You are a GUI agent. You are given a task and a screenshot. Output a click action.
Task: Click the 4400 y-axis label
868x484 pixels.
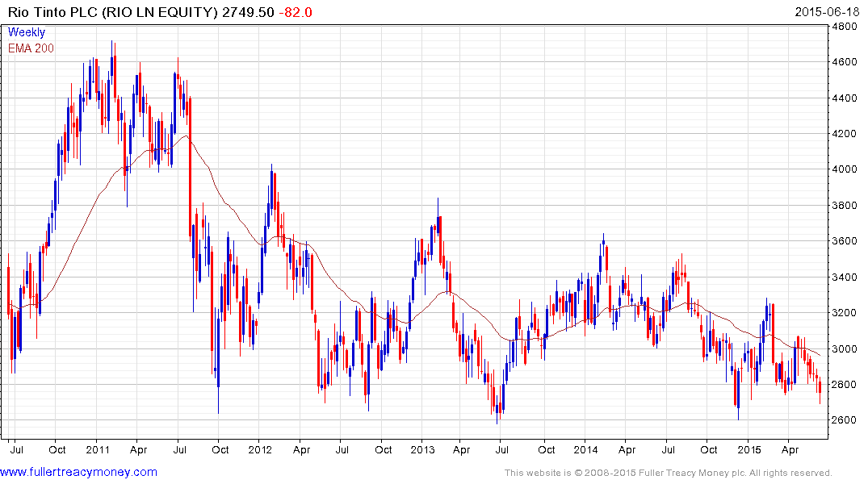845,98
